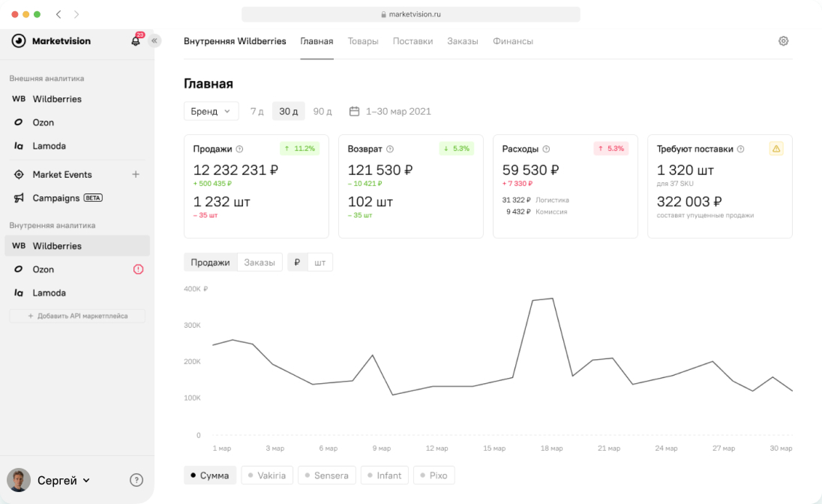Switch to the Финансы tab
The height and width of the screenshot is (504, 822).
[513, 41]
